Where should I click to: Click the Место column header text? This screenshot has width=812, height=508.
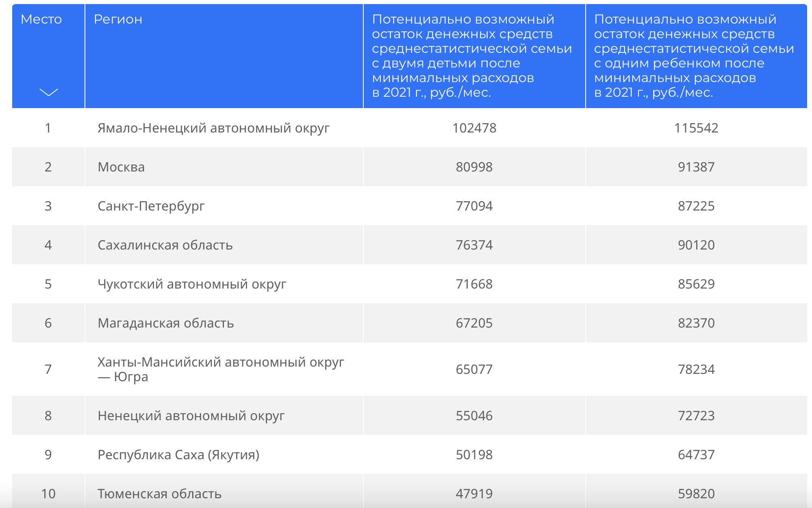click(41, 19)
